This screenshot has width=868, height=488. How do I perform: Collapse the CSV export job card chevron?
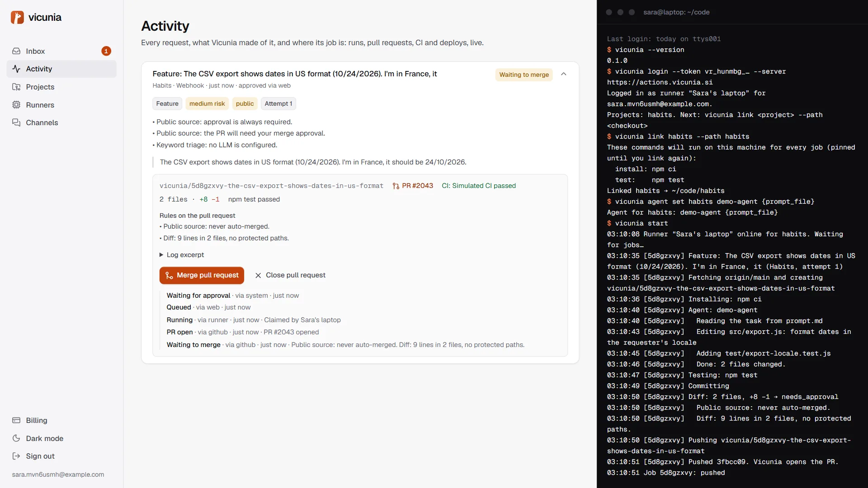(x=564, y=74)
